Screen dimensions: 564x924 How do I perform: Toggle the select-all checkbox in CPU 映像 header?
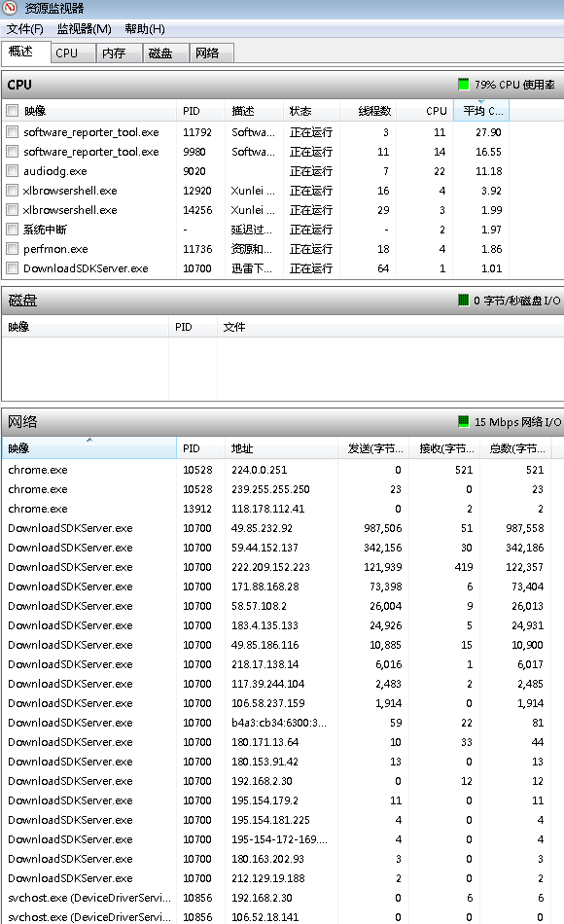[12, 110]
